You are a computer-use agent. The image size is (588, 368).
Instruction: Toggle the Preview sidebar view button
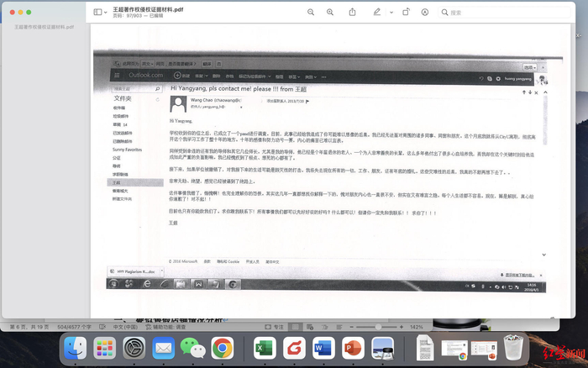(97, 13)
